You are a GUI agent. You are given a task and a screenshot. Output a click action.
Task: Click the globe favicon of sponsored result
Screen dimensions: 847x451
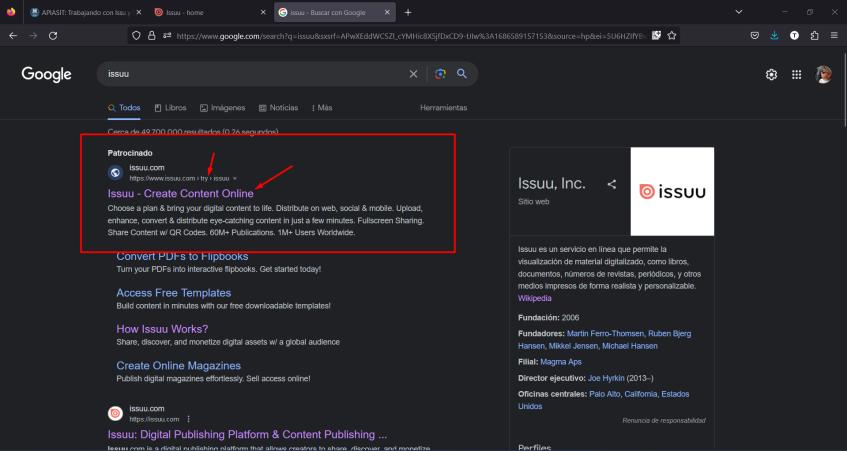(x=115, y=173)
